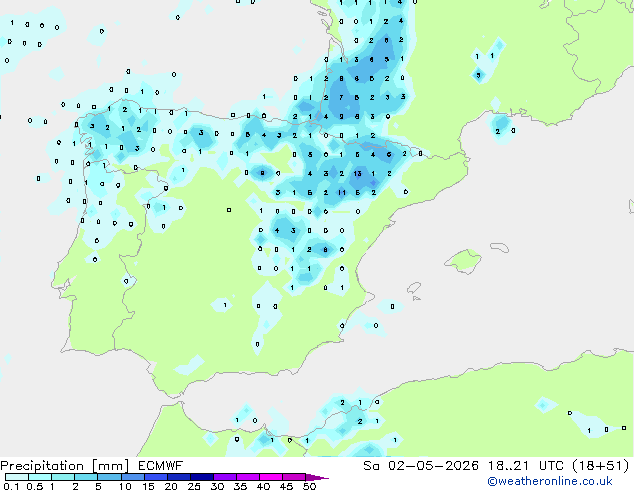Select the 20 mm legend color swatch
The width and height of the screenshot is (634, 490).
178,477
